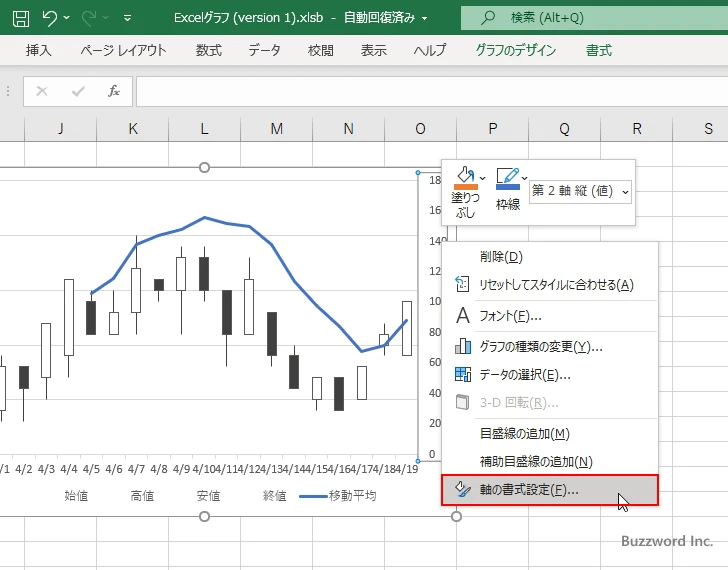The width and height of the screenshot is (728, 570).
Task: Select column L header
Action: pos(204,129)
